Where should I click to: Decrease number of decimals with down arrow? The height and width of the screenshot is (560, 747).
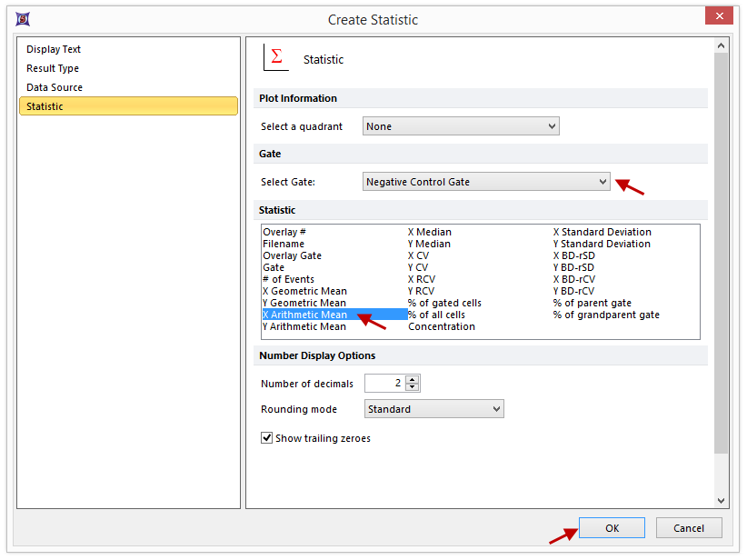413,387
